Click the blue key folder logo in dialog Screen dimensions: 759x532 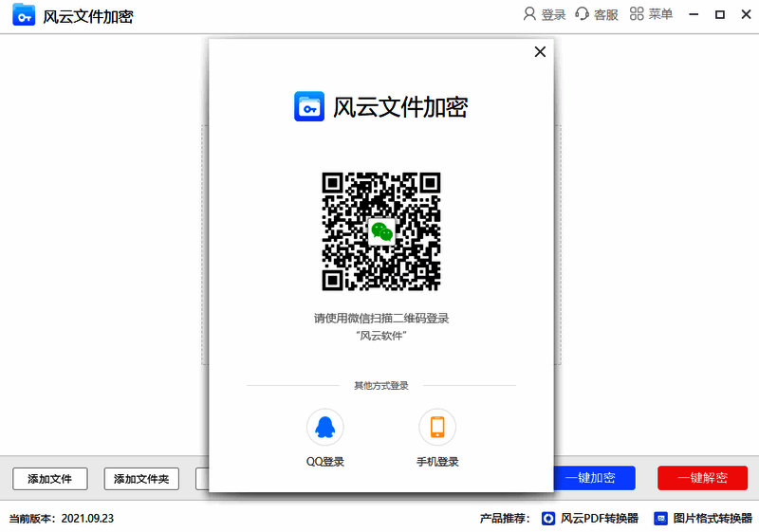click(309, 106)
